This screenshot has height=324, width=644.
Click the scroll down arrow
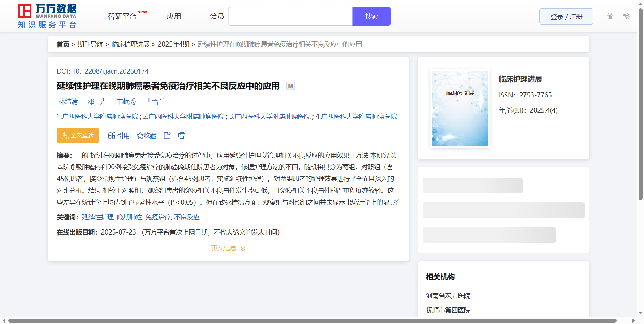[x=640, y=313]
